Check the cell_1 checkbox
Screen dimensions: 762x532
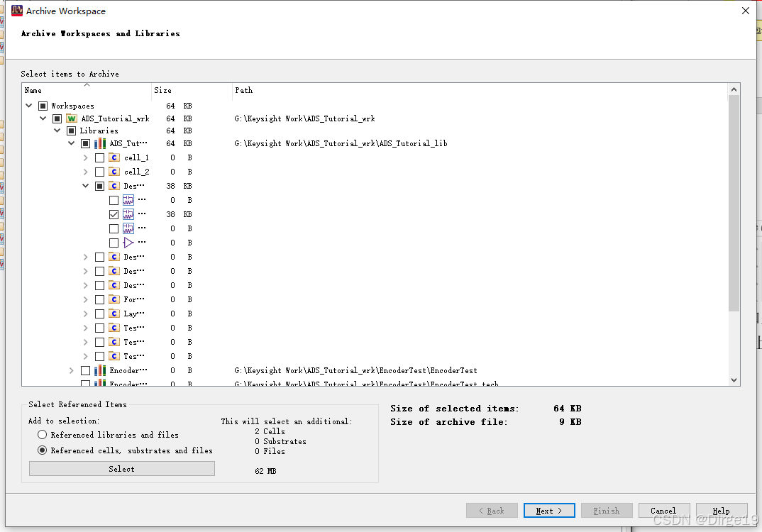tap(99, 157)
